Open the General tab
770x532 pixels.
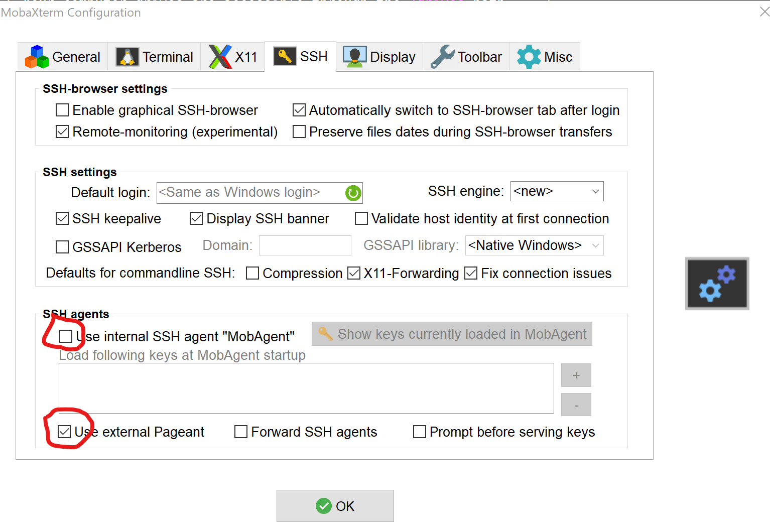(63, 57)
